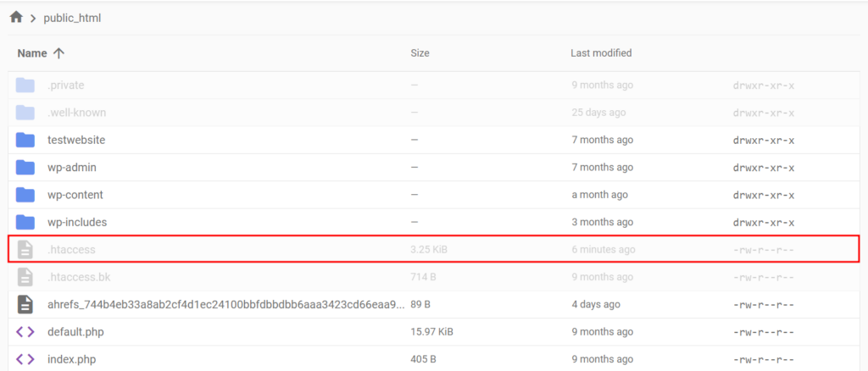868x371 pixels.
Task: Open the ahrefs_744b4eb33a8ab2cf file name
Action: pyautogui.click(x=225, y=305)
